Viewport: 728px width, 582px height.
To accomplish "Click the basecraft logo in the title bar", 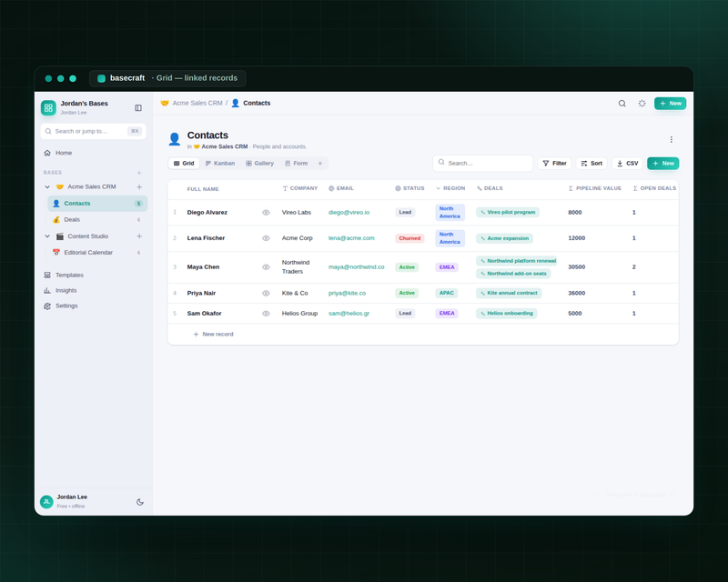I will [101, 78].
